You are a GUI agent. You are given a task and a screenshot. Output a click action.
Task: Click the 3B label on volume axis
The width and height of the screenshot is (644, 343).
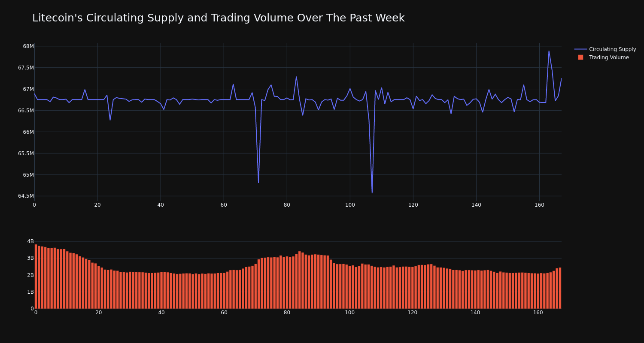[x=30, y=258]
